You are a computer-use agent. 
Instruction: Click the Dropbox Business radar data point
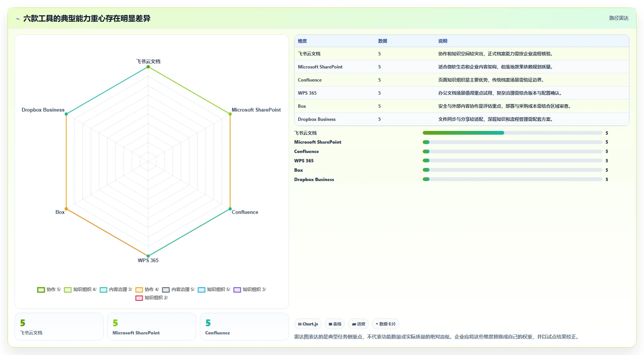pos(66,114)
